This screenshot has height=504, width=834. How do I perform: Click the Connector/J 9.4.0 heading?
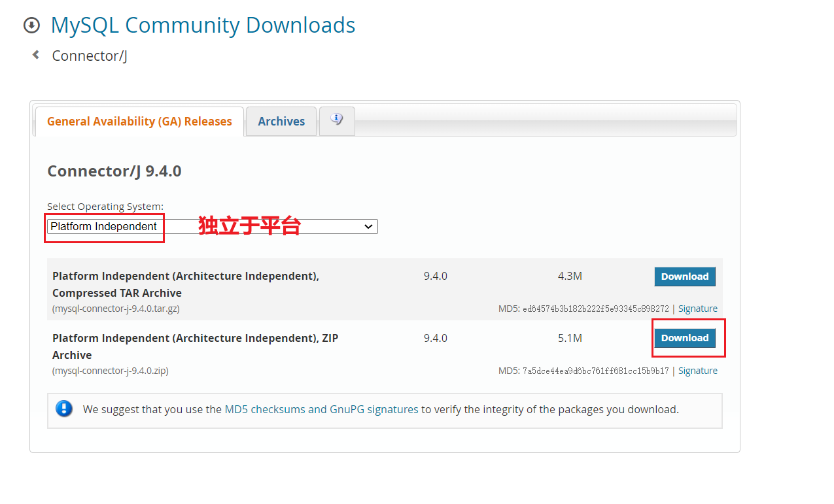tap(114, 171)
